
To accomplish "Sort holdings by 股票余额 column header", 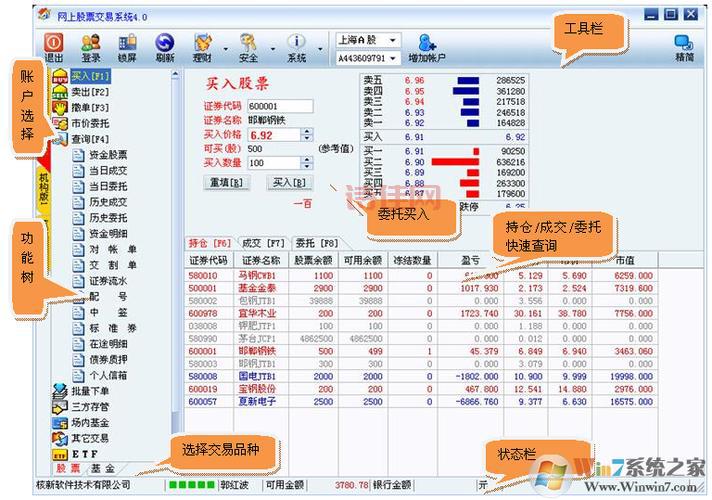I will (x=313, y=260).
